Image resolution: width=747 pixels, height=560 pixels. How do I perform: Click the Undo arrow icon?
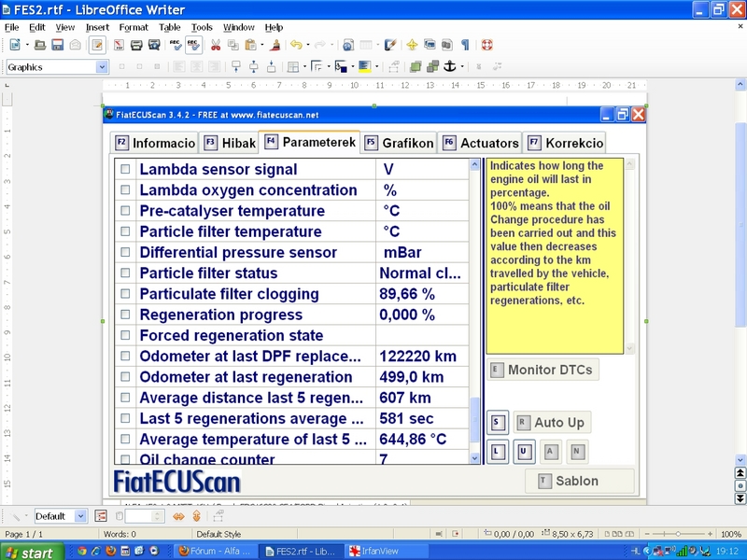point(296,45)
